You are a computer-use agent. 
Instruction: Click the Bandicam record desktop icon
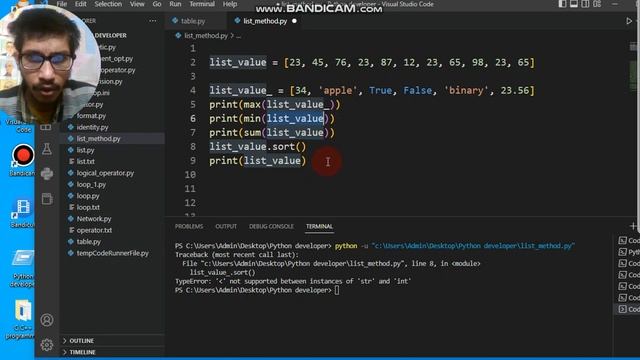point(23,160)
